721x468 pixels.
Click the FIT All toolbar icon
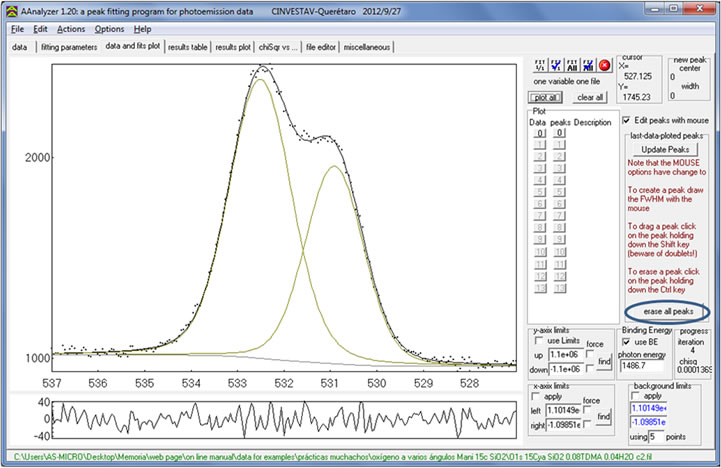point(571,65)
